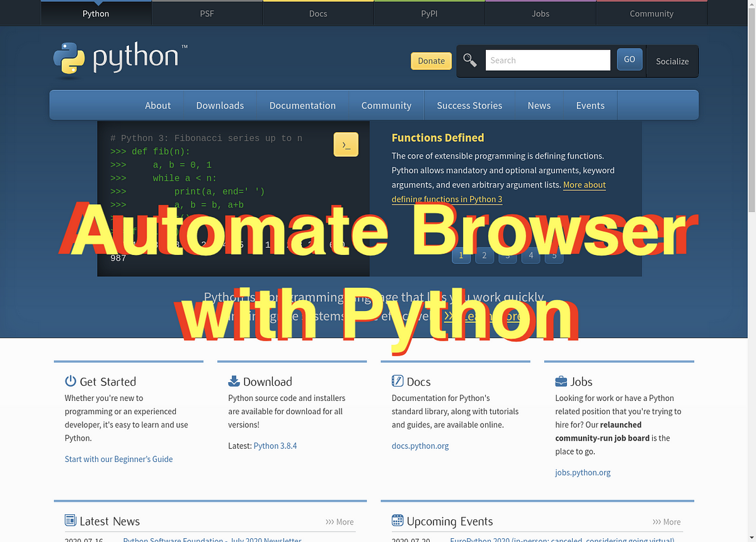Select slide 4 in the carousel
756x542 pixels.
(530, 255)
